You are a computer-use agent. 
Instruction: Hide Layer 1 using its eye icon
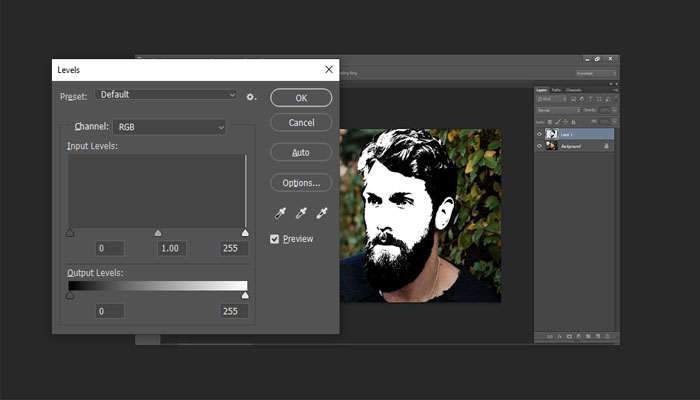pos(540,133)
